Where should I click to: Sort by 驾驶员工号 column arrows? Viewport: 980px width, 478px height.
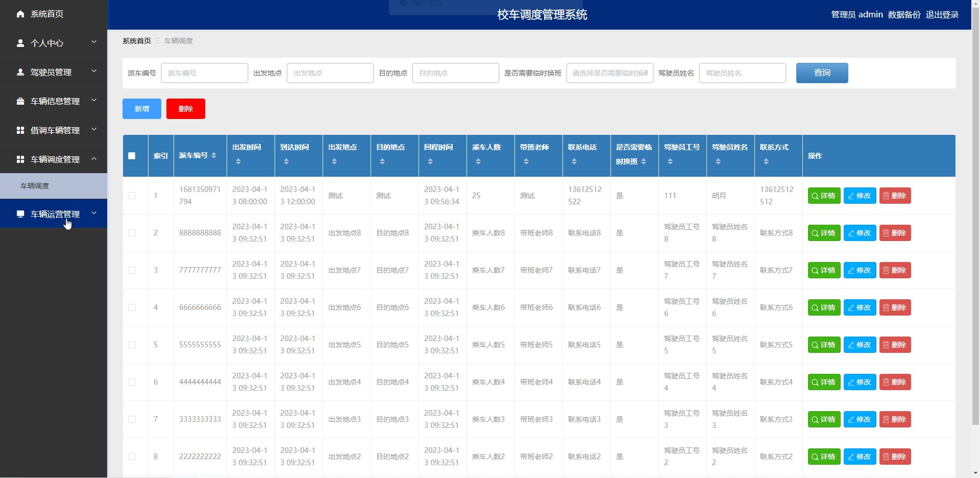pos(670,161)
